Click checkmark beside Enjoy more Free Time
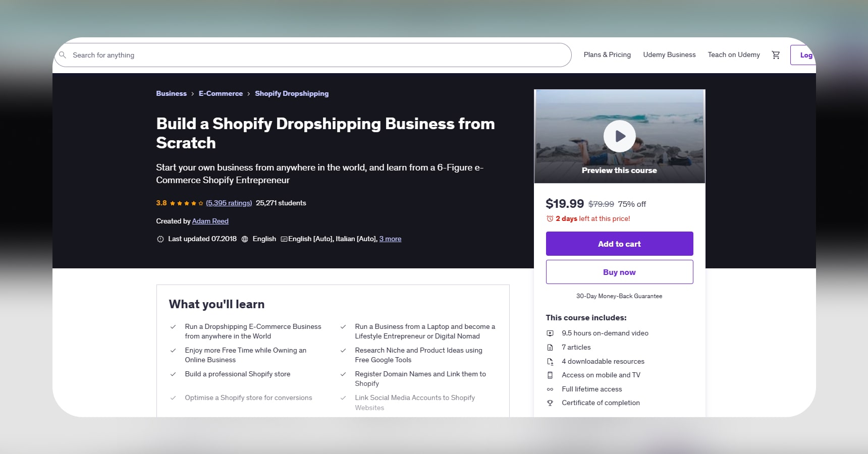This screenshot has height=454, width=868. click(173, 351)
